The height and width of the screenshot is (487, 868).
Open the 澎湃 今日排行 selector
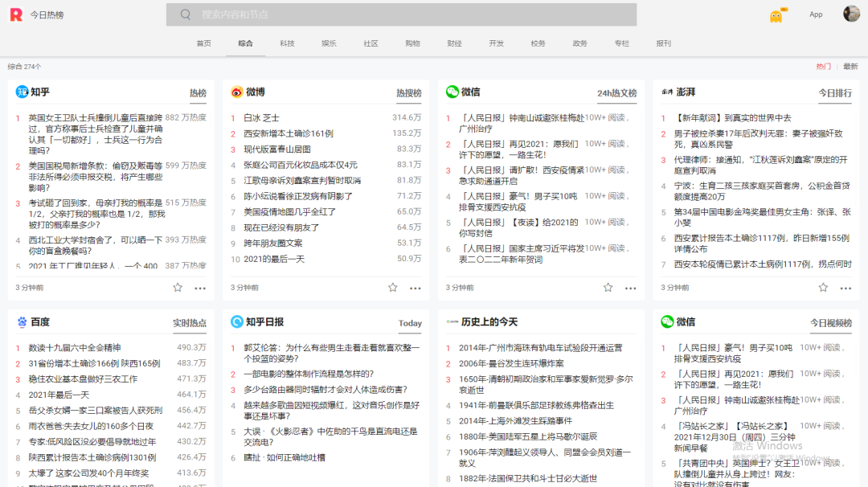[835, 93]
